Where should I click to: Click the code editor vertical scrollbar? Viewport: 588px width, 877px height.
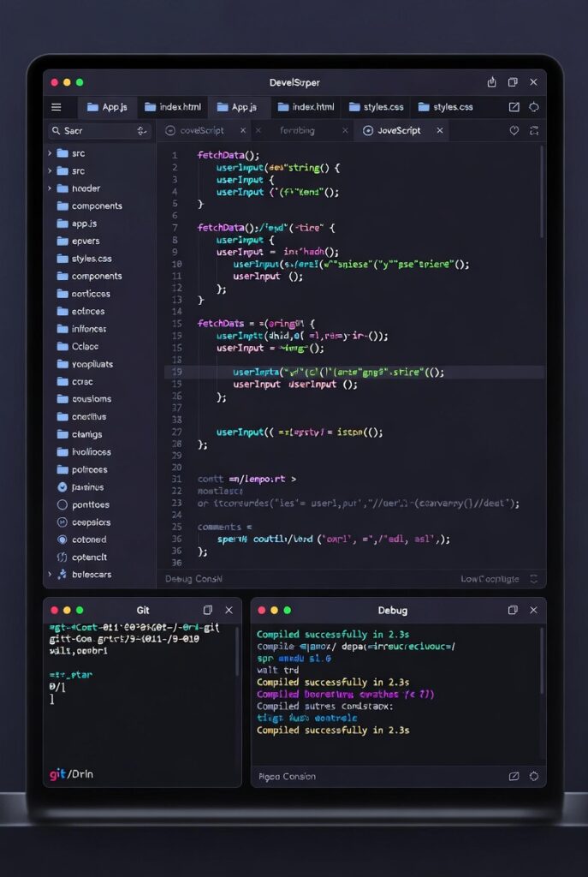(542, 192)
